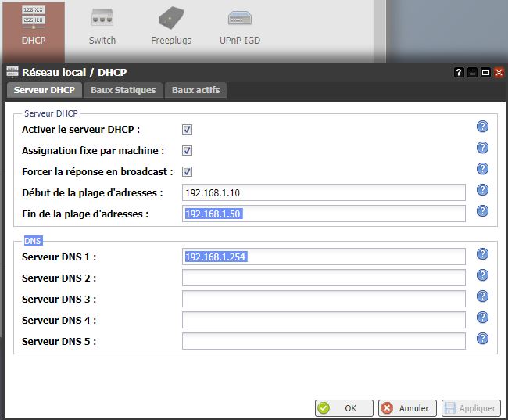Focus the Serveur DNS 3 field
This screenshot has height=420, width=508.
[x=324, y=299]
